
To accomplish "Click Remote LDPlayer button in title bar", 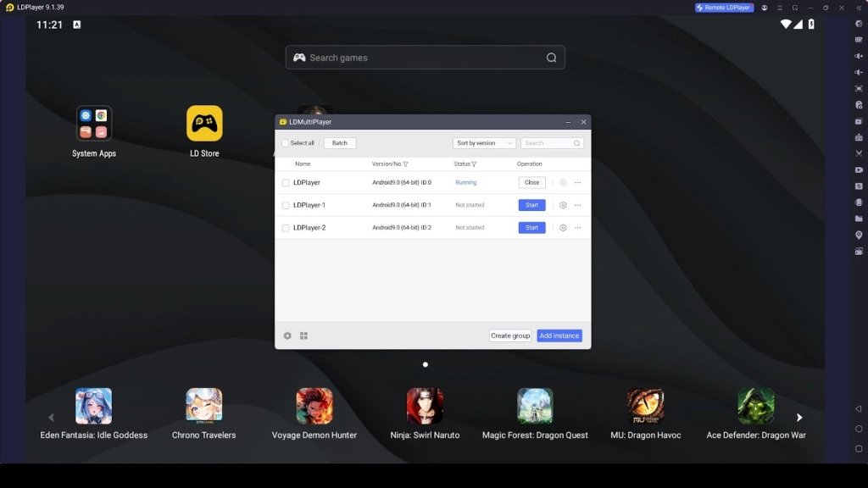I will pos(724,8).
